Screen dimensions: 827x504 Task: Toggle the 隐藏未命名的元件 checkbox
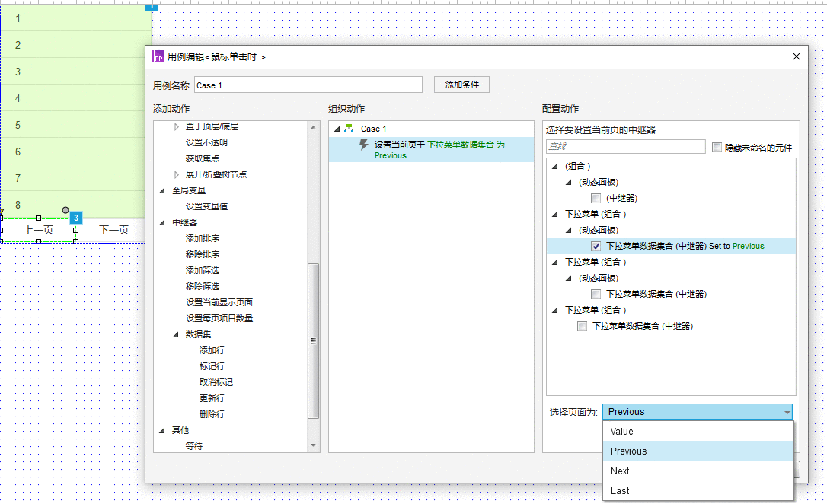(717, 148)
